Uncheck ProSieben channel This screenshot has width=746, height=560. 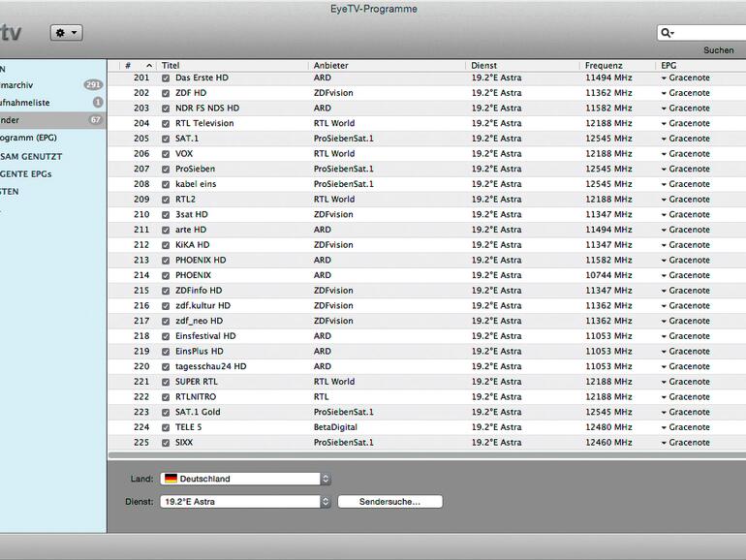[x=166, y=170]
